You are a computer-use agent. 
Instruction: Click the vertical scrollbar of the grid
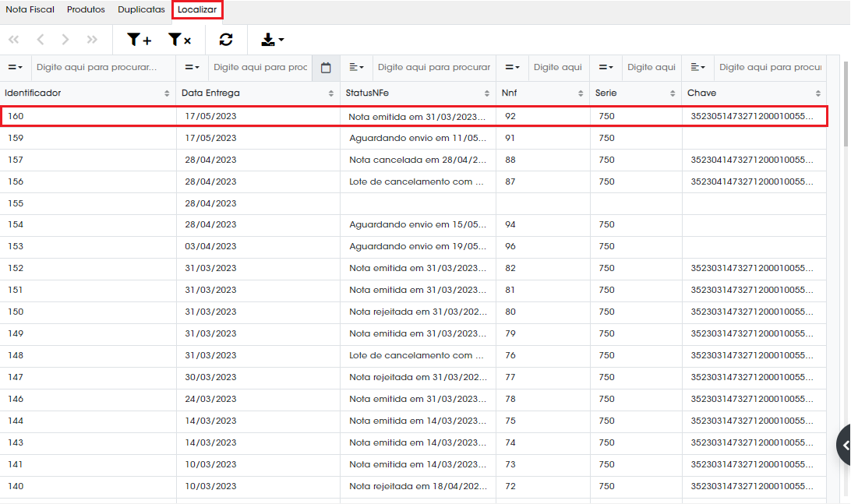[x=846, y=103]
